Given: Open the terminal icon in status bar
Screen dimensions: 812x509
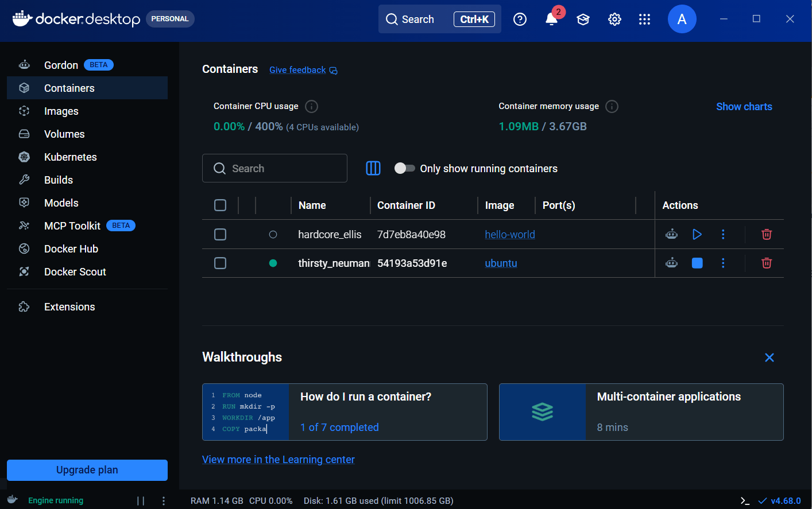Looking at the screenshot, I should point(745,500).
